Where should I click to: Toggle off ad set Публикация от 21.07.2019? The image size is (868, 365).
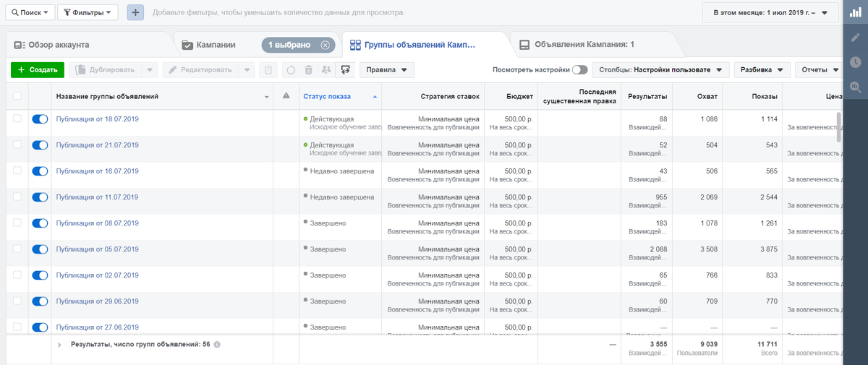point(40,145)
